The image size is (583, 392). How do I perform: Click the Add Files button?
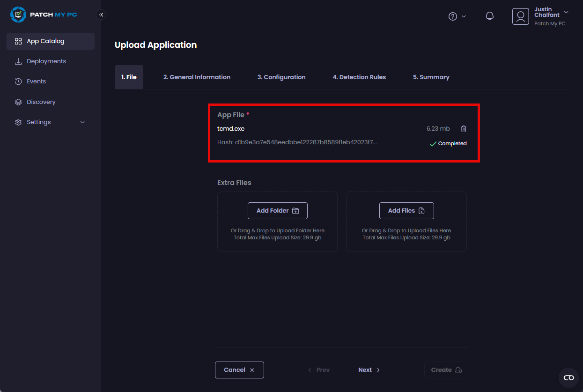(x=406, y=211)
